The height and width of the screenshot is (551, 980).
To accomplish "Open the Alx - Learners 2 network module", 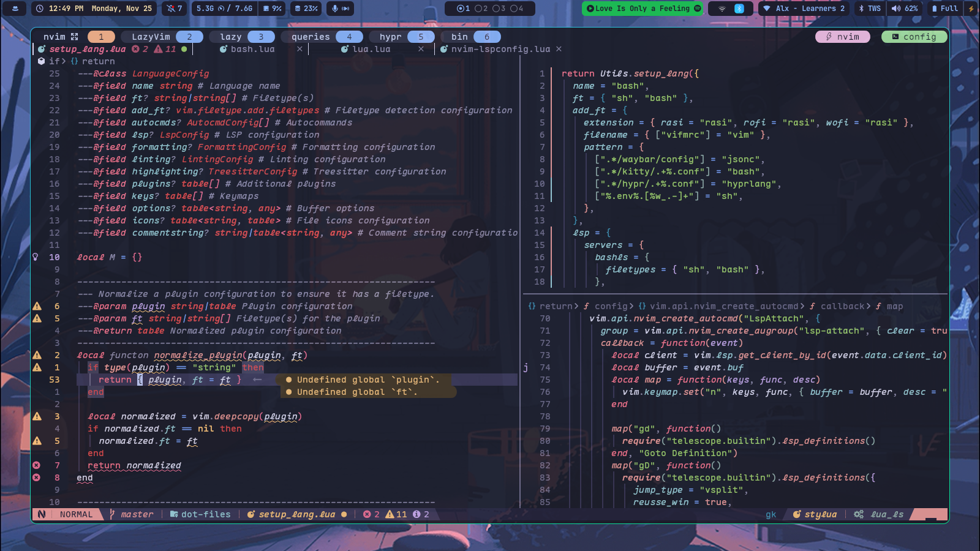I will [x=804, y=9].
